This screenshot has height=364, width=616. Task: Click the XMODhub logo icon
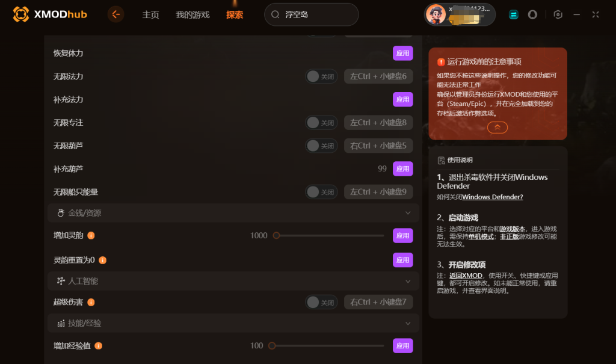coord(21,14)
